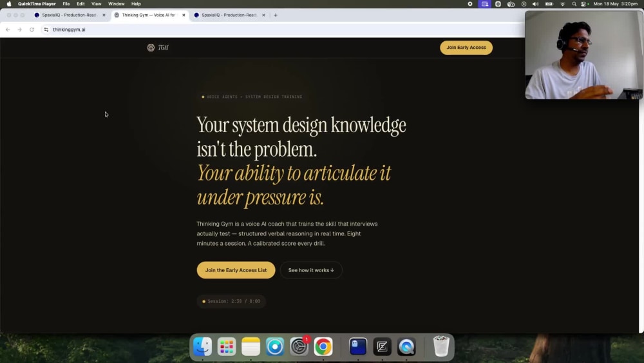Open the Edit menu
This screenshot has height=363, width=644.
[x=80, y=4]
